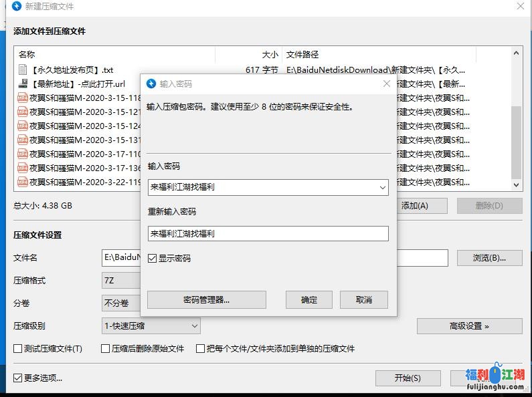Click the MP4 icon of the 2020-3-17-110 file
This screenshot has height=397, width=532.
[23, 154]
